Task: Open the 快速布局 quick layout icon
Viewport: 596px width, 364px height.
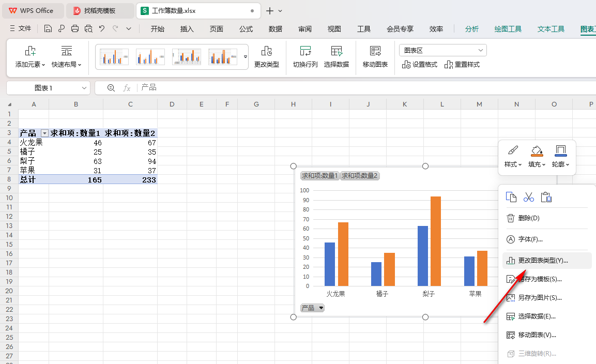Action: pyautogui.click(x=67, y=51)
